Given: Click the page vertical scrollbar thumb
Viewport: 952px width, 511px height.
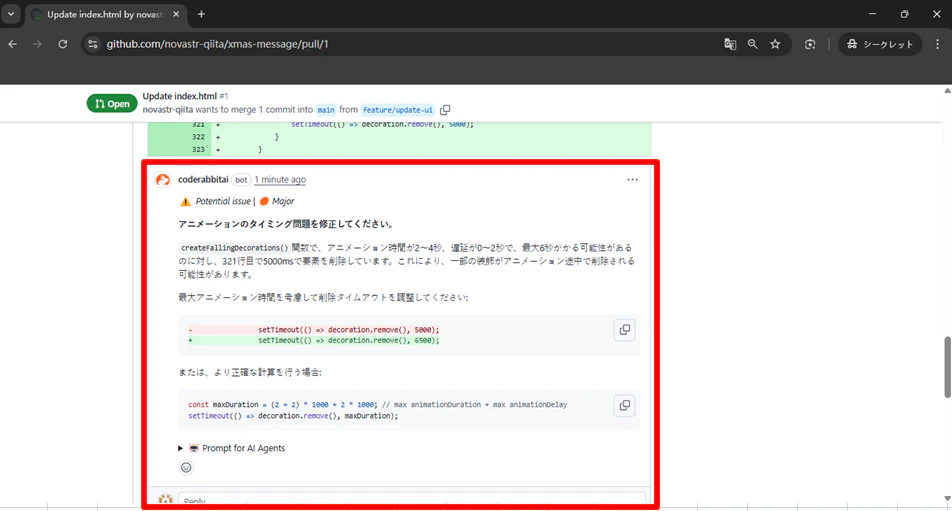Looking at the screenshot, I should [x=947, y=367].
